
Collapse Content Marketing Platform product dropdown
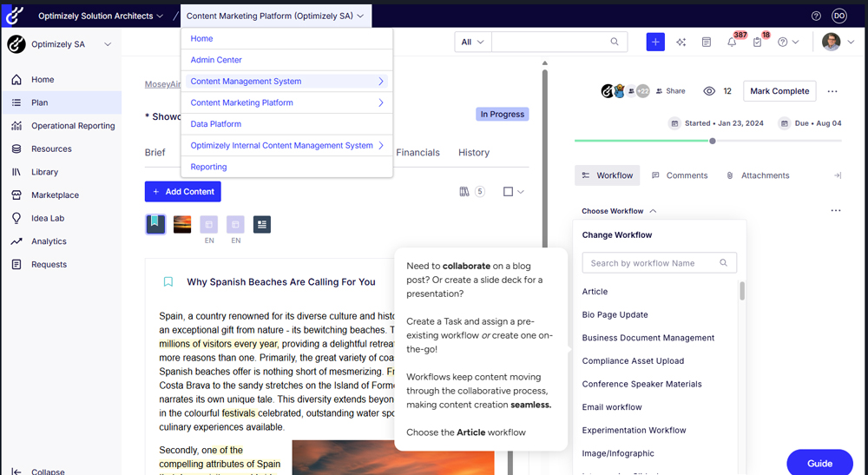(x=276, y=16)
